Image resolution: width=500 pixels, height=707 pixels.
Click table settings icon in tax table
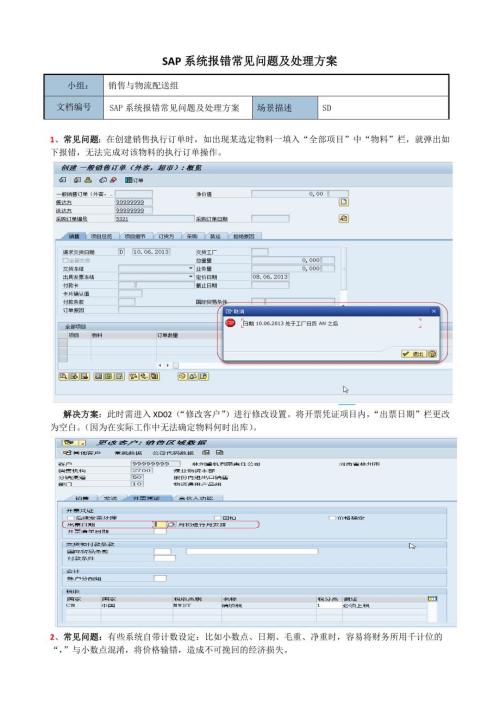tap(432, 599)
